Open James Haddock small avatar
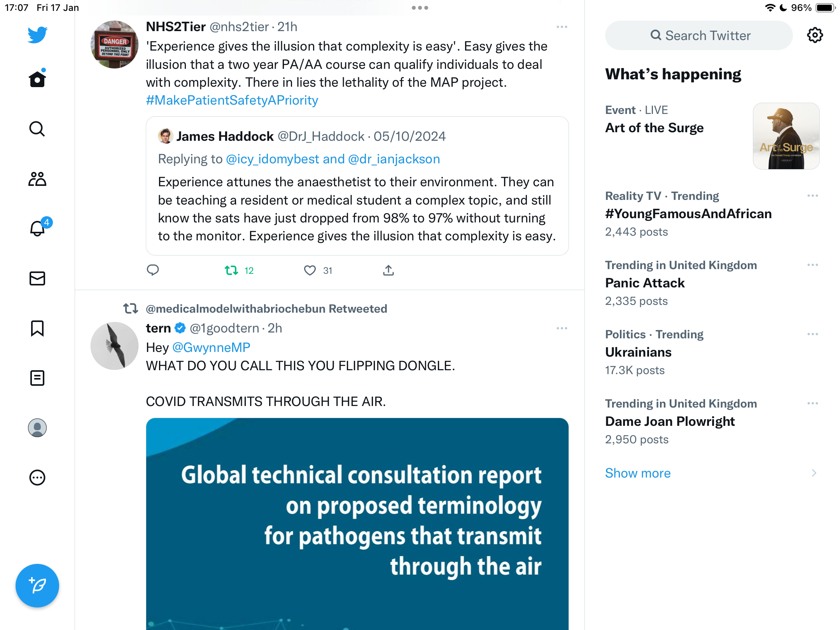Screen dimensions: 840x630 pyautogui.click(x=165, y=136)
